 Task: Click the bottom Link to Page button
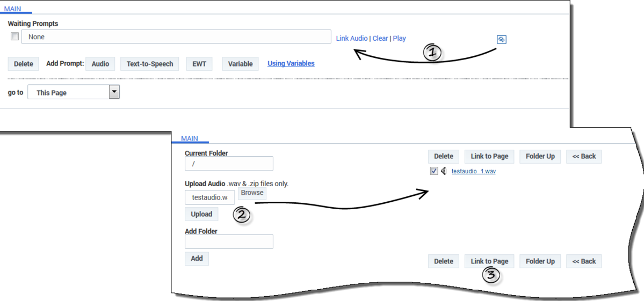(x=489, y=261)
